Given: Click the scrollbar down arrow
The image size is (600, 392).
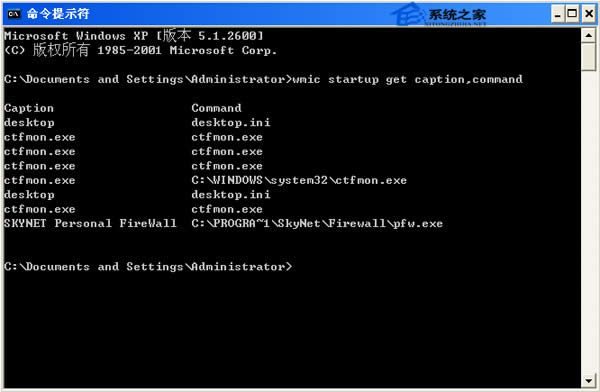Looking at the screenshot, I should 589,381.
